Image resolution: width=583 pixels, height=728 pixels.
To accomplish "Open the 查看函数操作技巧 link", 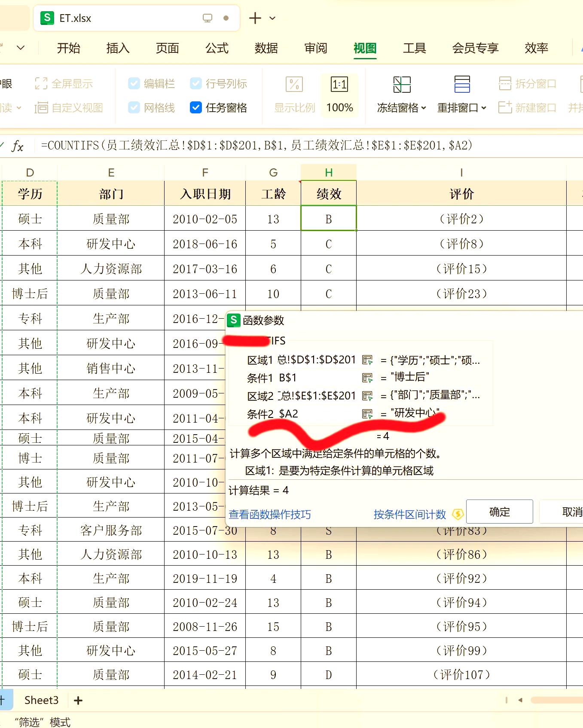I will tap(269, 514).
